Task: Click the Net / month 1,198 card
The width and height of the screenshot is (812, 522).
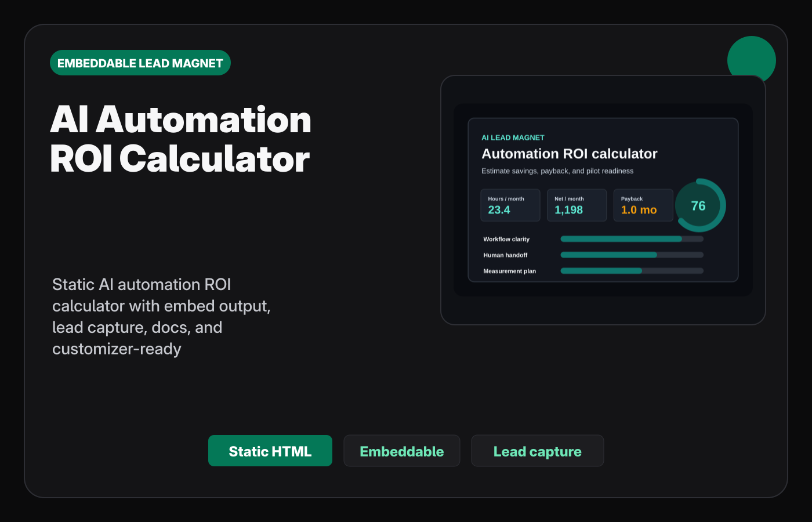Action: [577, 205]
